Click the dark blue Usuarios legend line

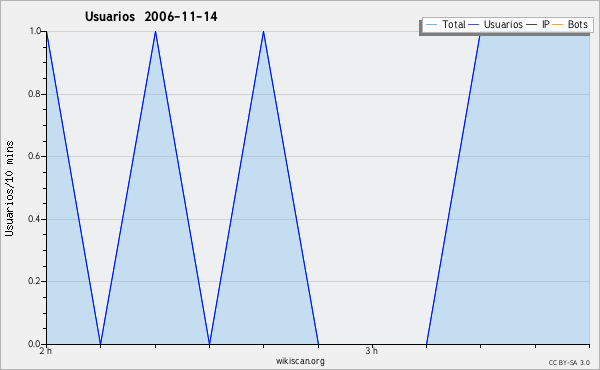pyautogui.click(x=474, y=25)
